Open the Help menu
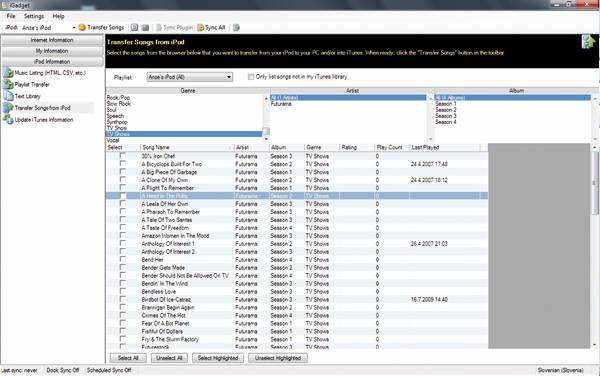Viewport: 600px width, 376px height. (x=58, y=16)
